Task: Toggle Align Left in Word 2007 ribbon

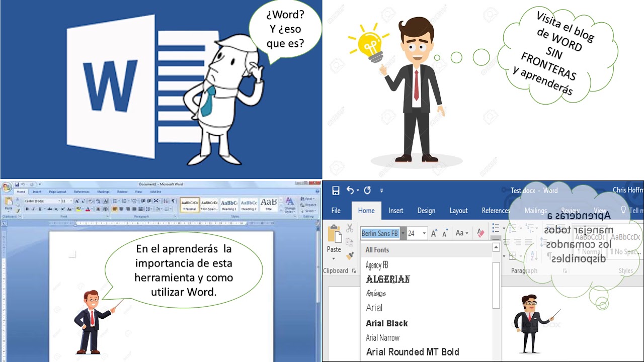Action: point(114,209)
